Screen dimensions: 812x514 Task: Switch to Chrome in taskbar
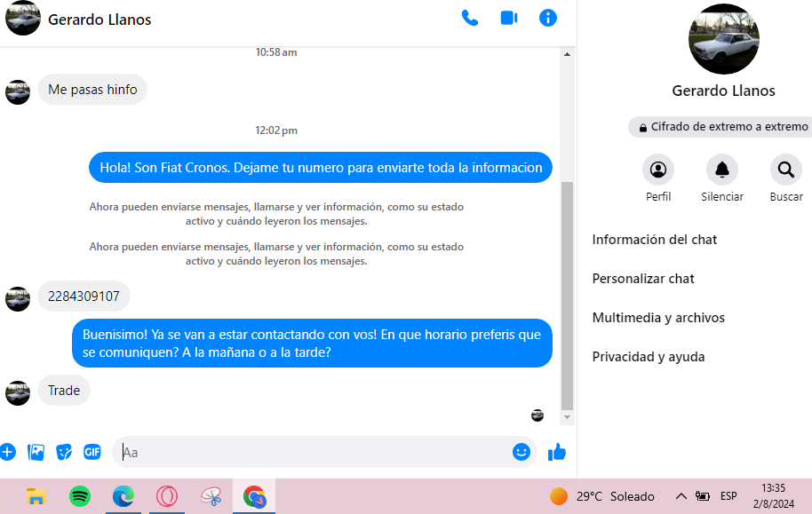click(254, 496)
